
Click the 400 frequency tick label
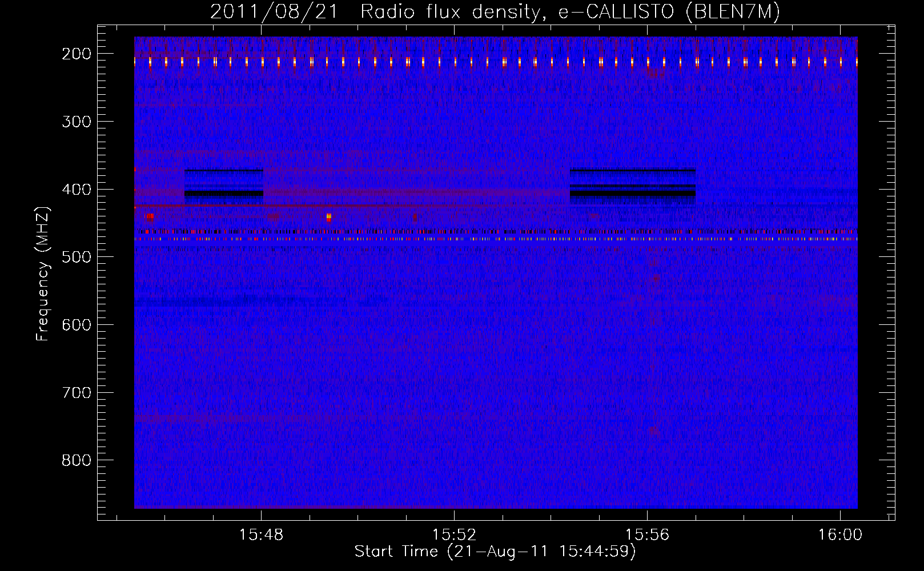(77, 190)
